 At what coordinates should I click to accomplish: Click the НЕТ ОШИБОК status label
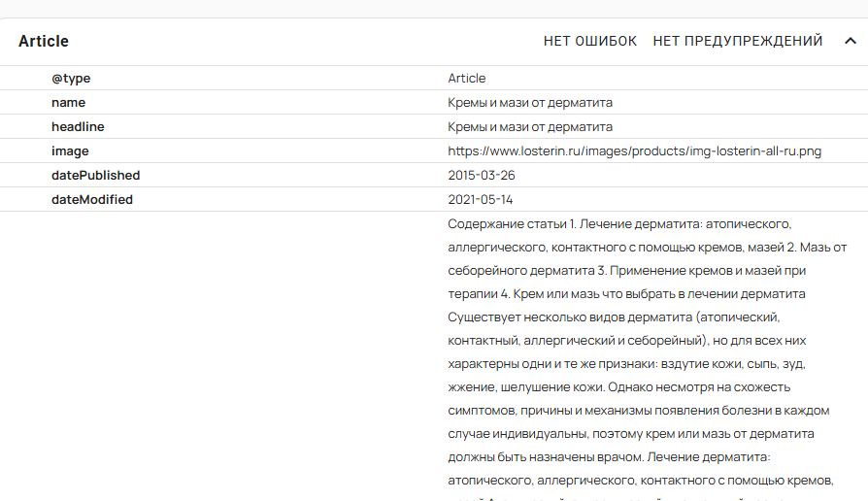589,41
